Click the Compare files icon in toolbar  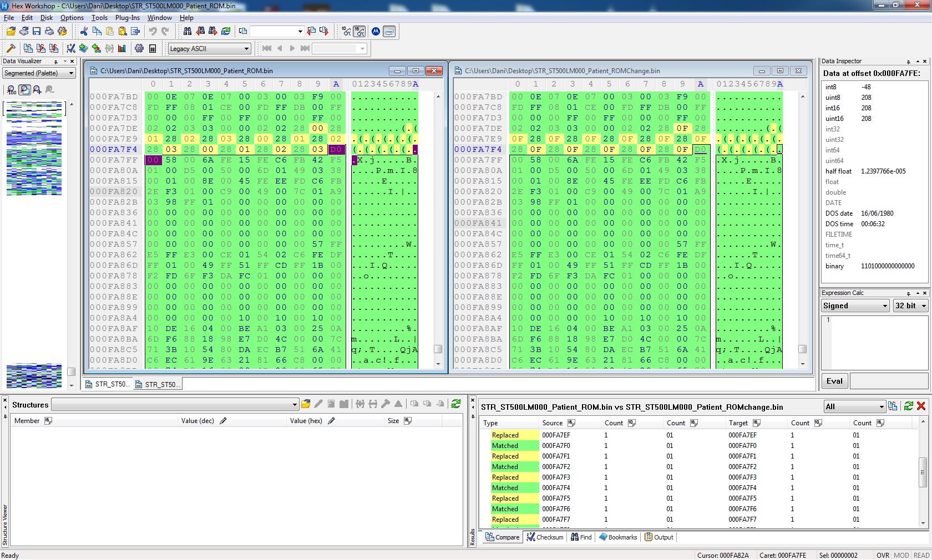point(28,48)
